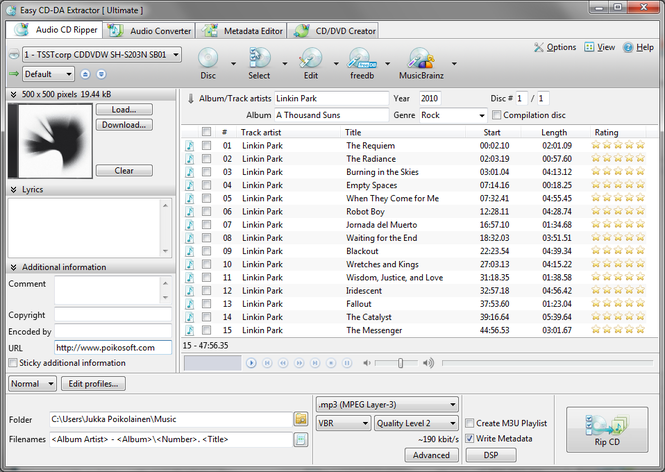Click the music note icon for The Requiem
Screen dimensions: 665x472
[x=190, y=146]
